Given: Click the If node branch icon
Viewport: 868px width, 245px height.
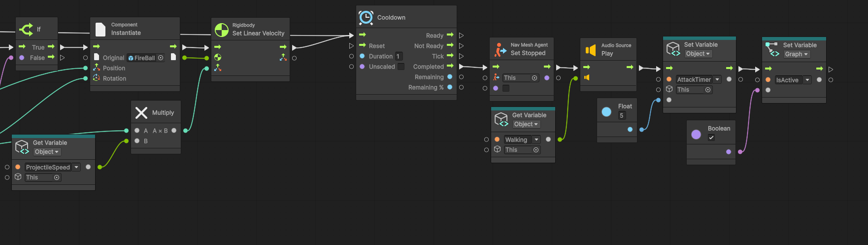Looking at the screenshot, I should point(26,30).
